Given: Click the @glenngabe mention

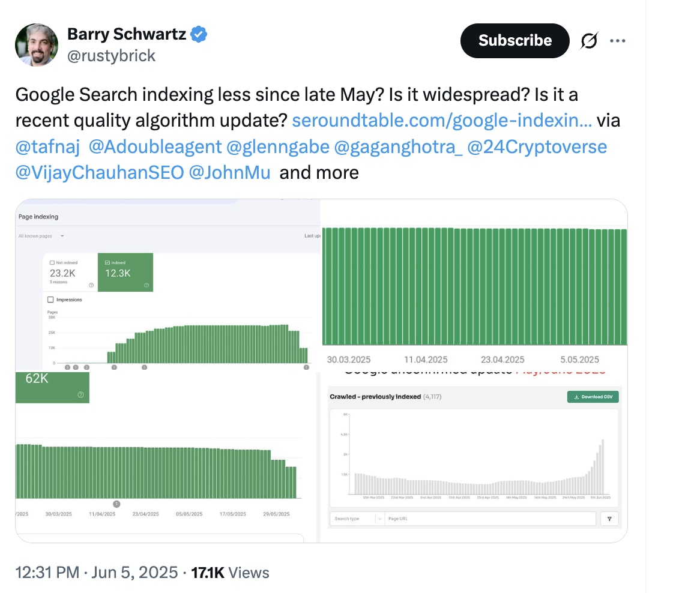Looking at the screenshot, I should point(278,147).
